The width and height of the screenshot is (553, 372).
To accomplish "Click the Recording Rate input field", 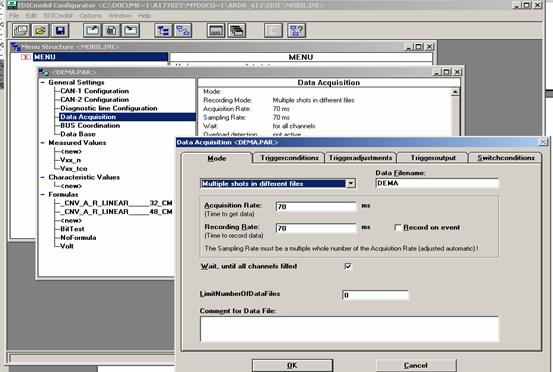I will (316, 228).
